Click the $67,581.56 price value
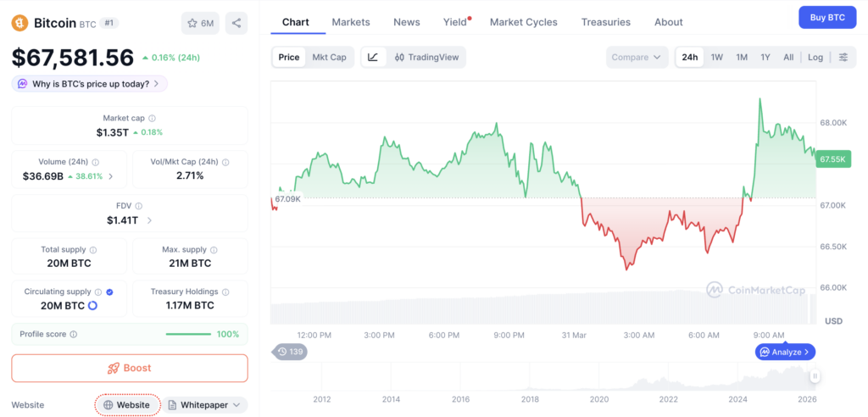 73,58
